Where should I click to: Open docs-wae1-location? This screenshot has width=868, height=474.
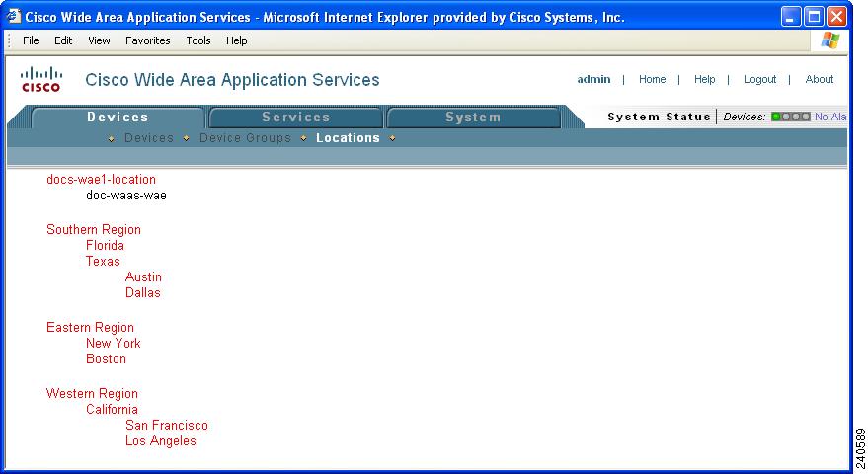point(102,180)
